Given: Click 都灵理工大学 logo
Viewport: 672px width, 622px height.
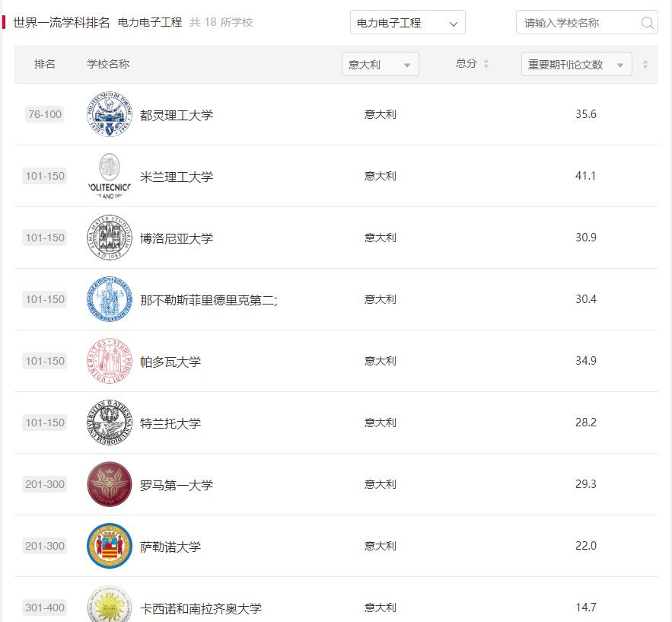Looking at the screenshot, I should click(110, 114).
